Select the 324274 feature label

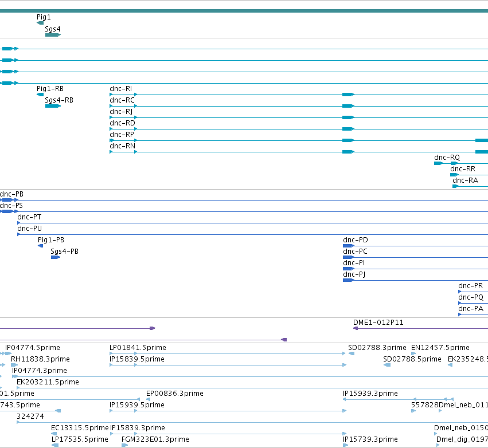(30, 416)
